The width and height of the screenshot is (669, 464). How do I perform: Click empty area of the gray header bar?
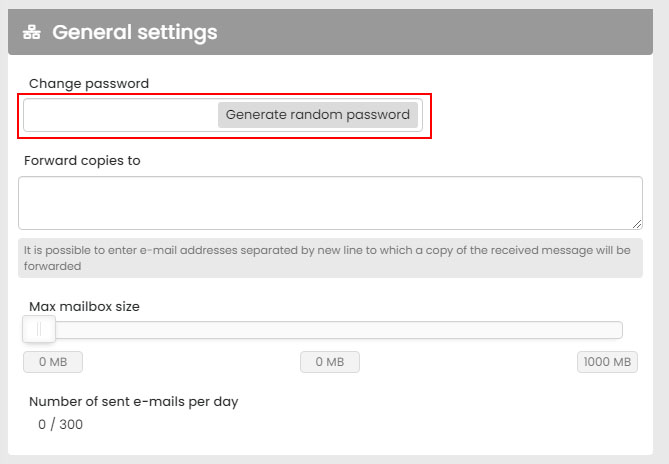pyautogui.click(x=450, y=32)
